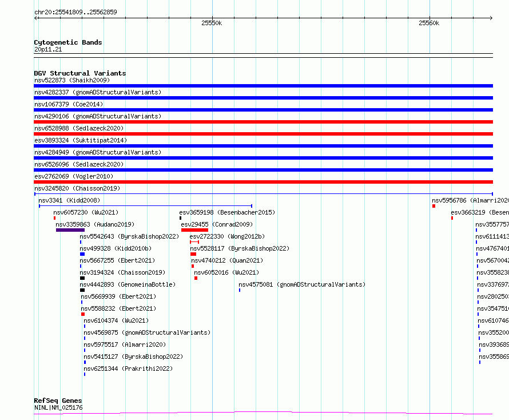This screenshot has width=509, height=420.
Task: Select nsv6104374 (Wu2021) label
Action: (x=116, y=320)
